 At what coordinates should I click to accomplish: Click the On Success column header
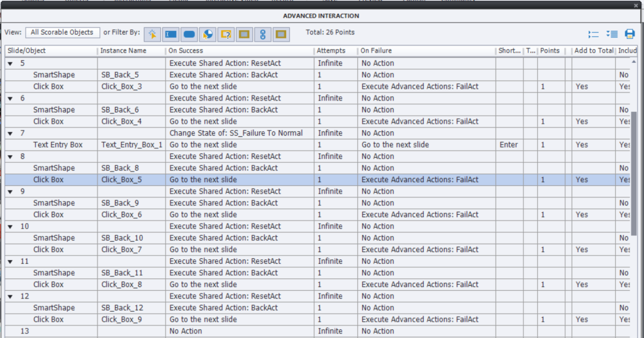click(x=239, y=50)
